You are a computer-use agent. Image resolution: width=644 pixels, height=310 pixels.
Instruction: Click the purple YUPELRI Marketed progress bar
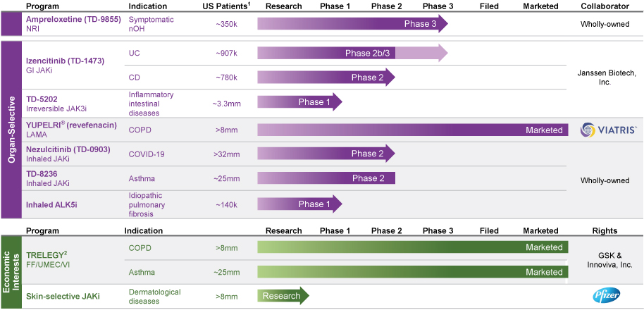tap(412, 130)
